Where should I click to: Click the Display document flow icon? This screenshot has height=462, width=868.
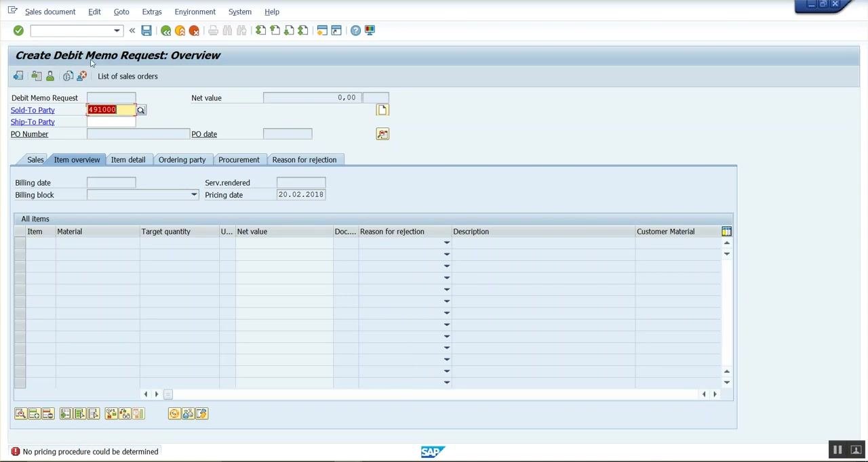click(18, 76)
